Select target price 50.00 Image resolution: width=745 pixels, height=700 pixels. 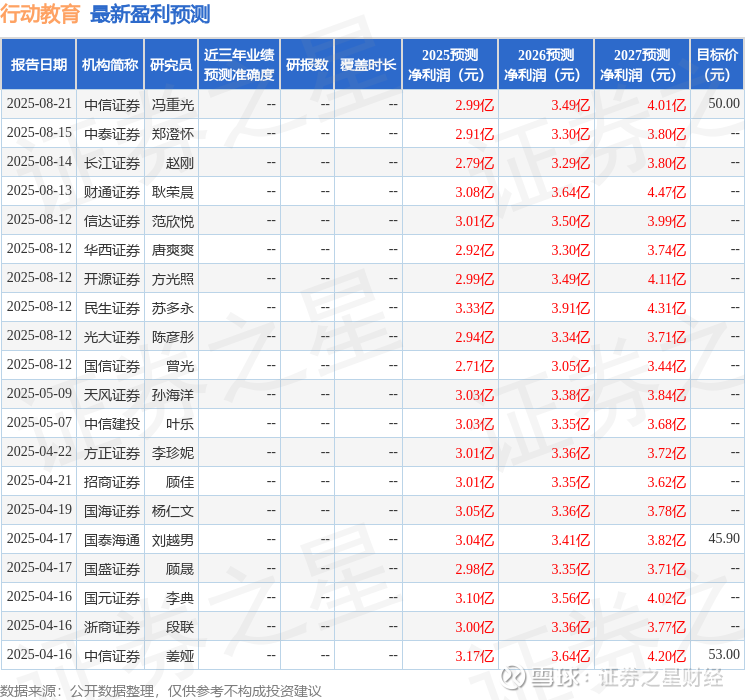(724, 103)
